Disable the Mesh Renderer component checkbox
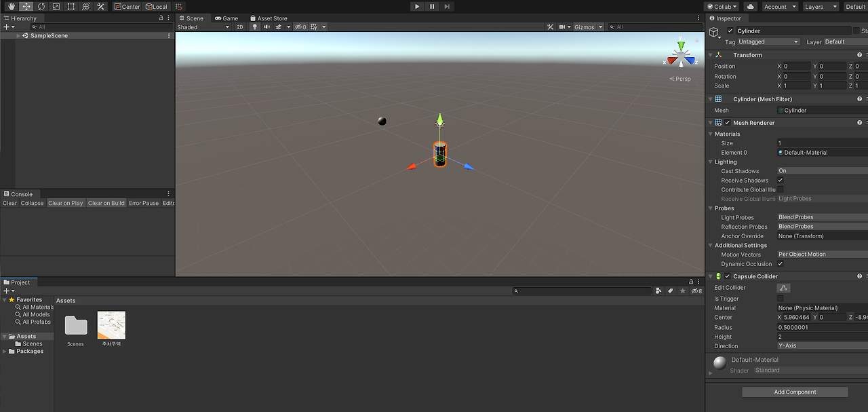The width and height of the screenshot is (868, 412). coord(728,123)
